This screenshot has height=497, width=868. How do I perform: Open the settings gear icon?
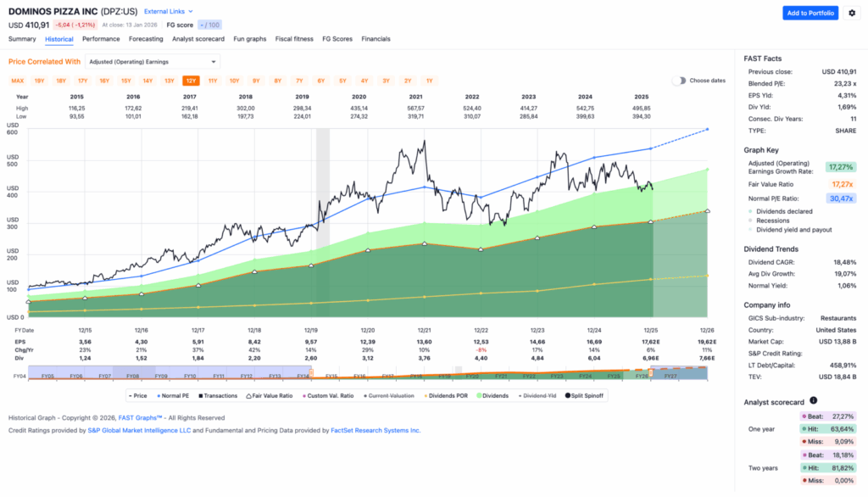tap(852, 14)
